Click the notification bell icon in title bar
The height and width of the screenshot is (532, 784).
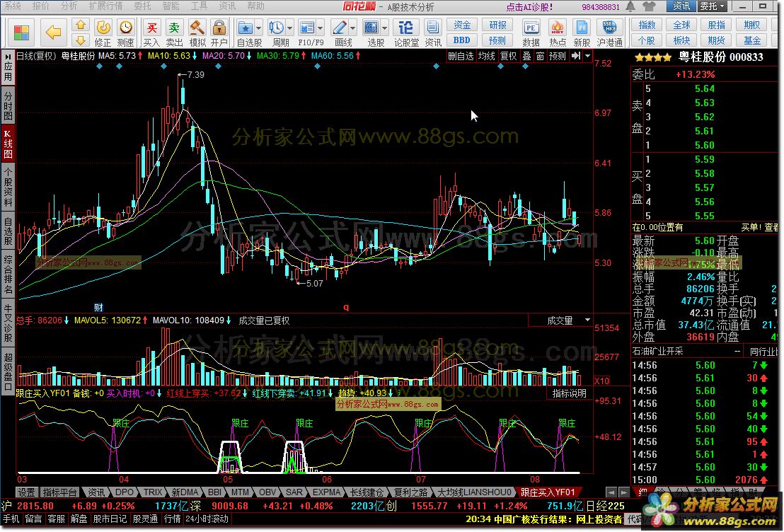tap(631, 6)
